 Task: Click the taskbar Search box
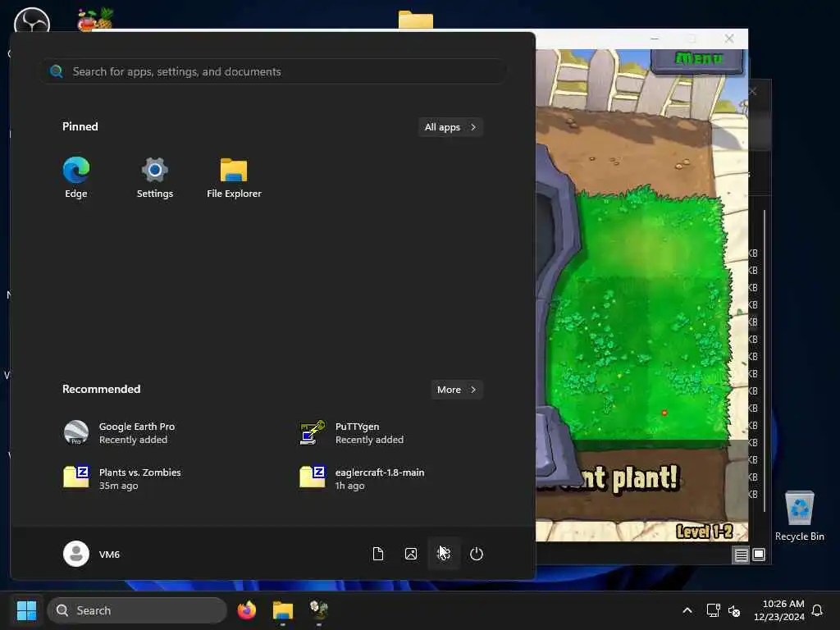[137, 610]
